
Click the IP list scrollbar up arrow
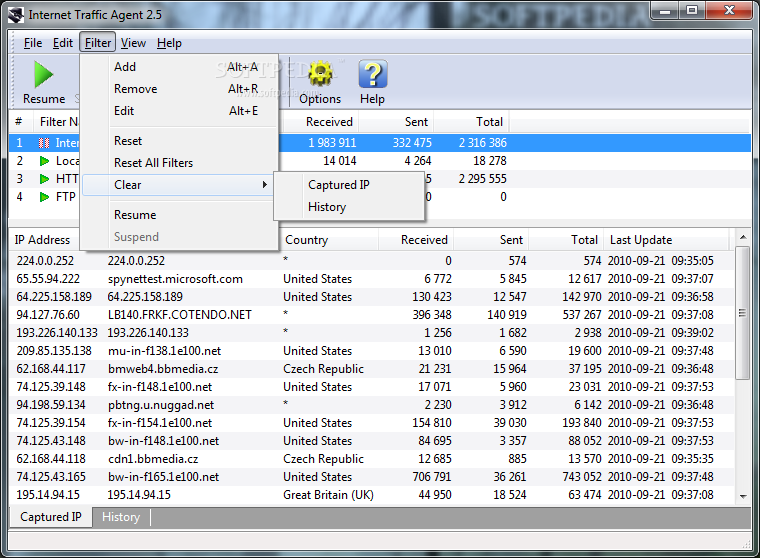(x=743, y=238)
